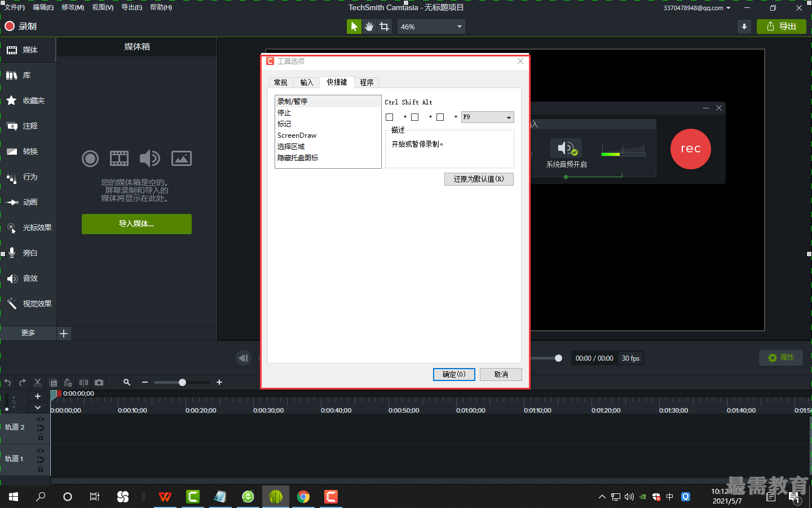Toggle magnetic snap on 轨道 1
The image size is (812, 508).
pyautogui.click(x=40, y=460)
